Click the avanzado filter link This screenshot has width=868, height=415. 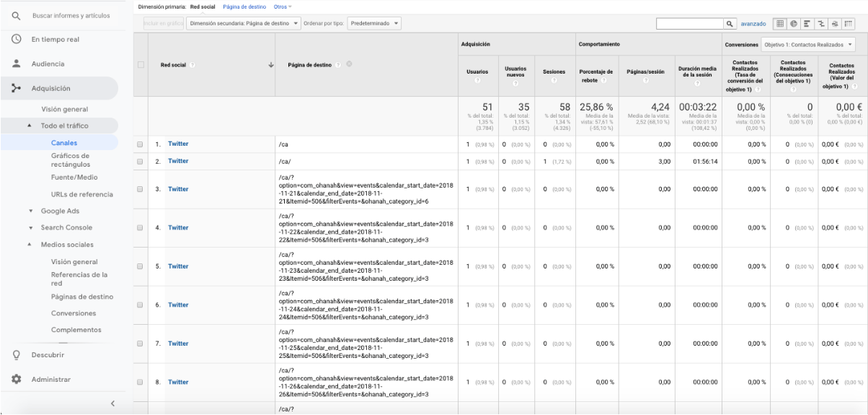[x=753, y=24]
